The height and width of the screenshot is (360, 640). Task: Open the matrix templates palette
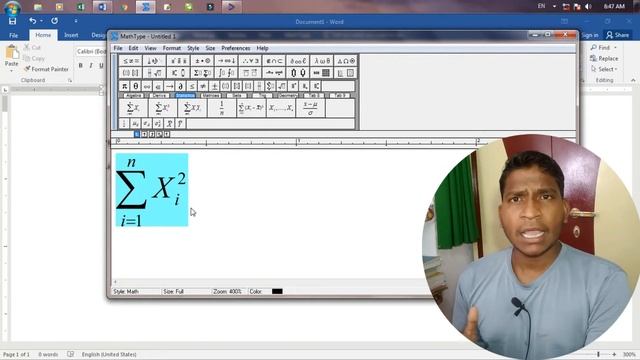322,73
